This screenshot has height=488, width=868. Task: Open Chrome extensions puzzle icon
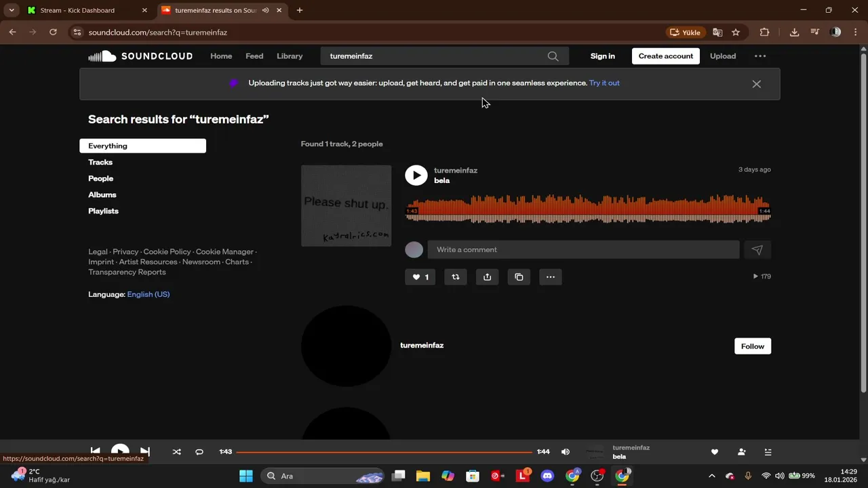[765, 32]
